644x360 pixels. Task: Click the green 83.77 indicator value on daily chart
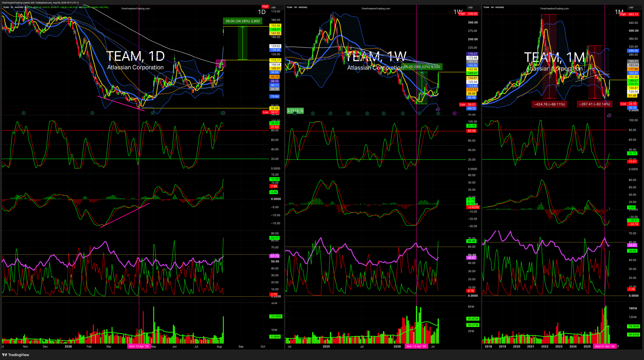pos(275,238)
